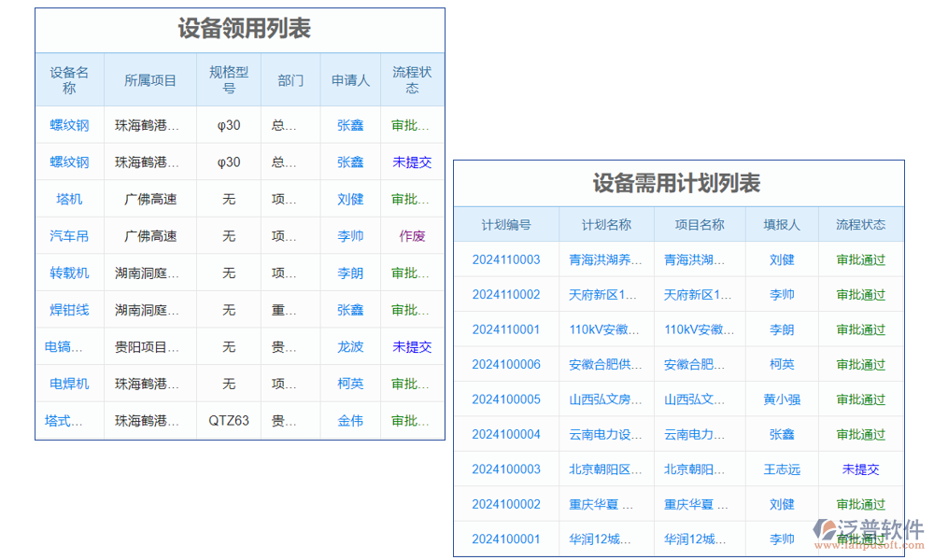The height and width of the screenshot is (560, 934).
Task: Open the 电焊机 equipment entry
Action: click(x=67, y=383)
